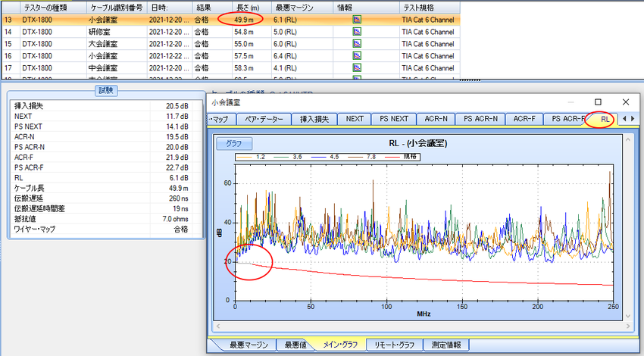Click the 規格 limit legend entry

coord(401,157)
